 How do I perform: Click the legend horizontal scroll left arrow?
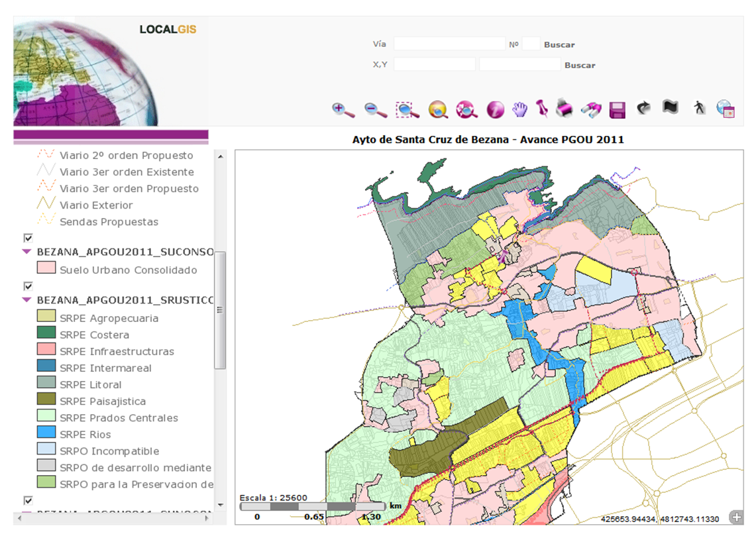pyautogui.click(x=19, y=518)
